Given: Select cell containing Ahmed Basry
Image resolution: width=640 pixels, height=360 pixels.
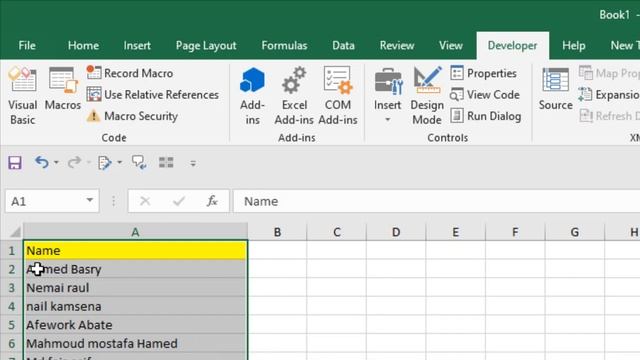Looking at the screenshot, I should point(135,269).
